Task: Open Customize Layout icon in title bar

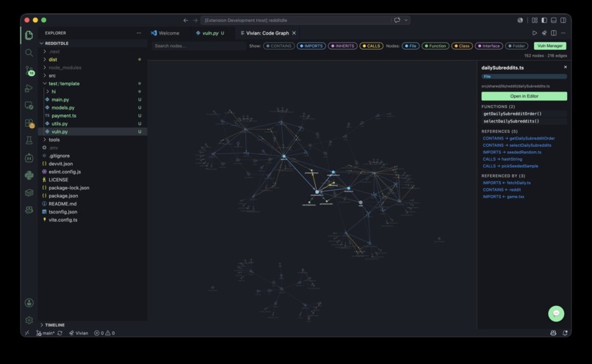Action: [x=535, y=21]
